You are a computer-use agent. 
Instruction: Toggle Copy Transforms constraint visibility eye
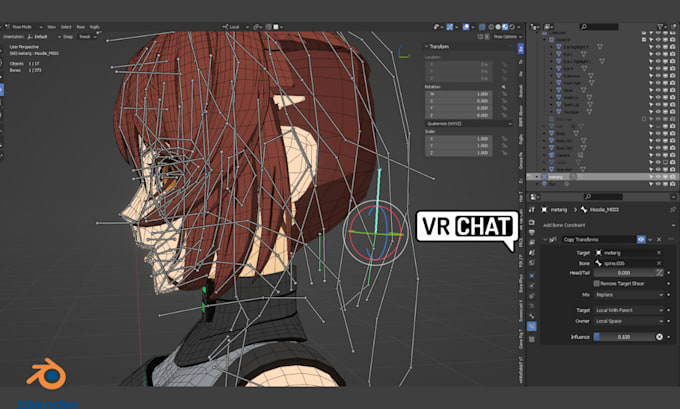click(x=641, y=239)
